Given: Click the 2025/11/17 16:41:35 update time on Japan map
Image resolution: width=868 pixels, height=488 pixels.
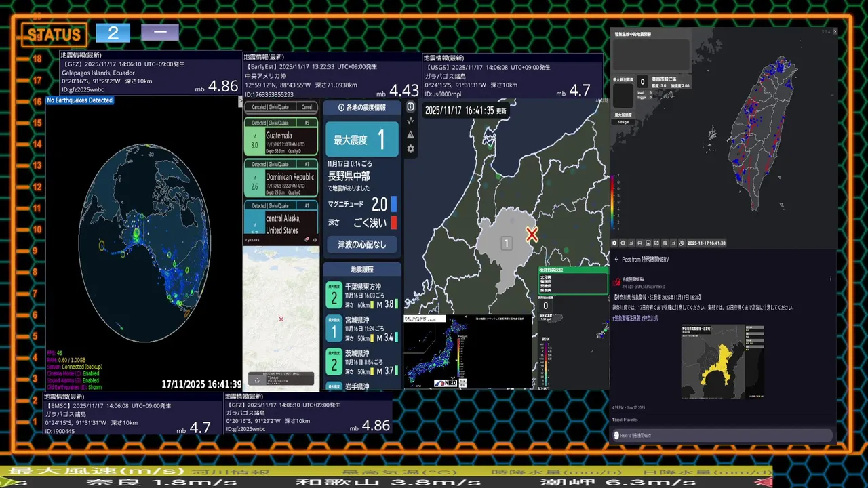Looking at the screenshot, I should coord(465,110).
